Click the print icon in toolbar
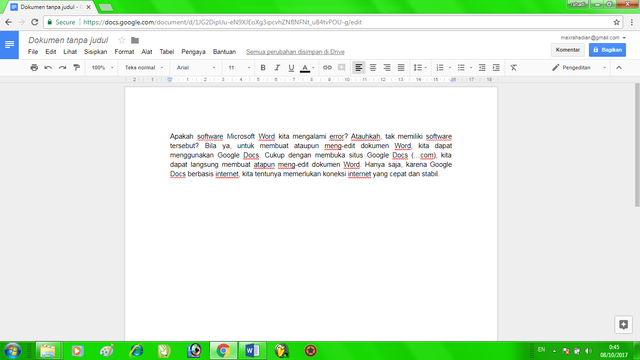This screenshot has width=640, height=360. click(34, 68)
